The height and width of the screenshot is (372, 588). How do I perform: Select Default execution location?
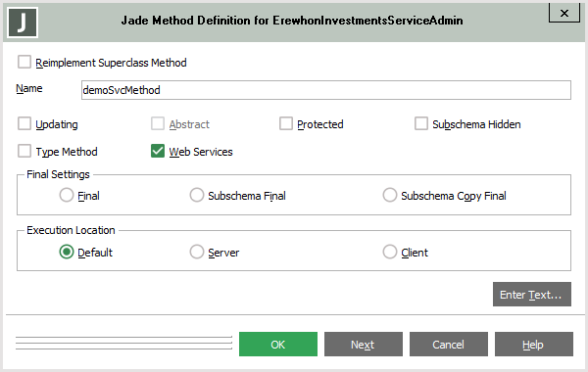pos(67,253)
